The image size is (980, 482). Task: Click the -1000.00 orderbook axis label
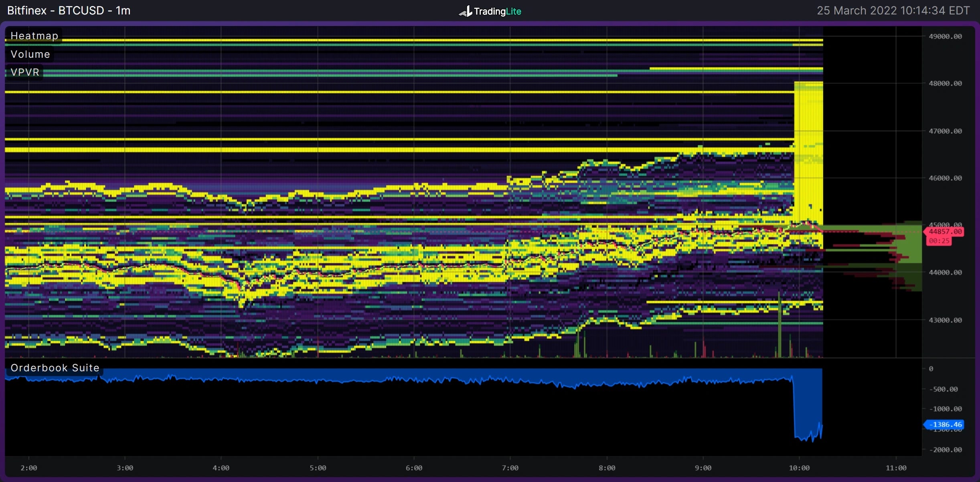[x=945, y=409]
